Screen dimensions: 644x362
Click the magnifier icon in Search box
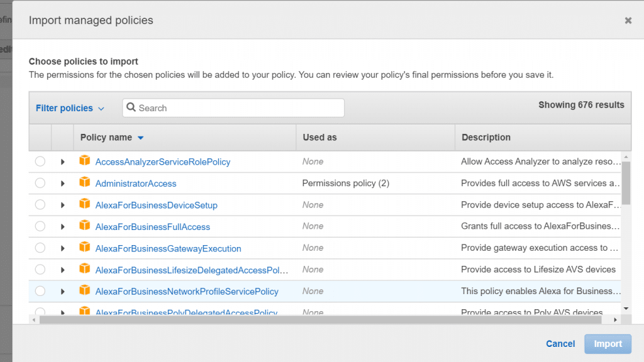131,107
